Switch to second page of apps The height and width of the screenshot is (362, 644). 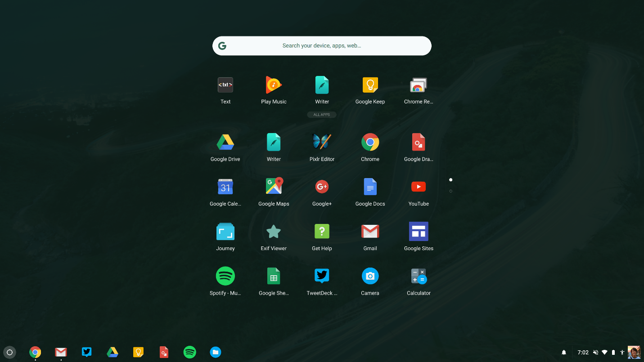[x=450, y=191]
